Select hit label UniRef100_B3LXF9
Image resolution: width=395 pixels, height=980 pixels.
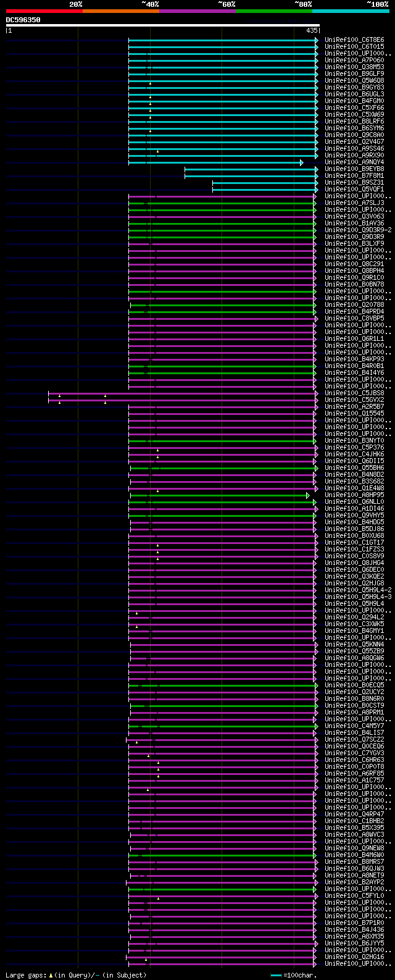click(x=354, y=244)
